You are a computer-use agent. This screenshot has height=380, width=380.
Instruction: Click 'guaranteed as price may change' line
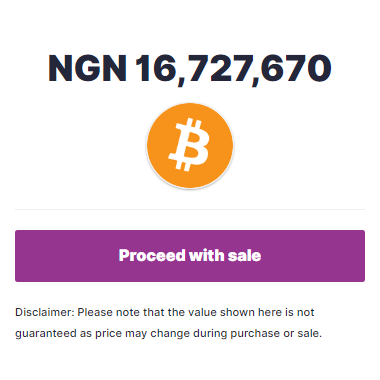click(x=103, y=333)
